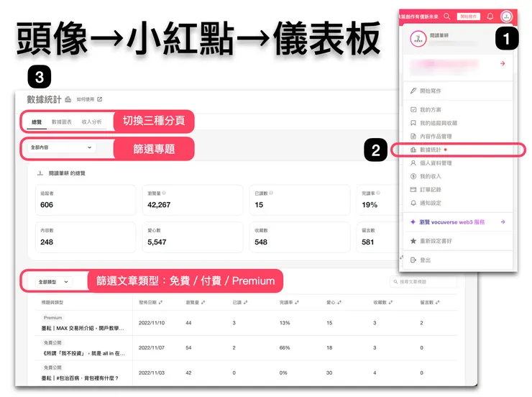Click the card icon beside 訂單記錄
Viewport: 532px width, 397px height.
(x=413, y=189)
